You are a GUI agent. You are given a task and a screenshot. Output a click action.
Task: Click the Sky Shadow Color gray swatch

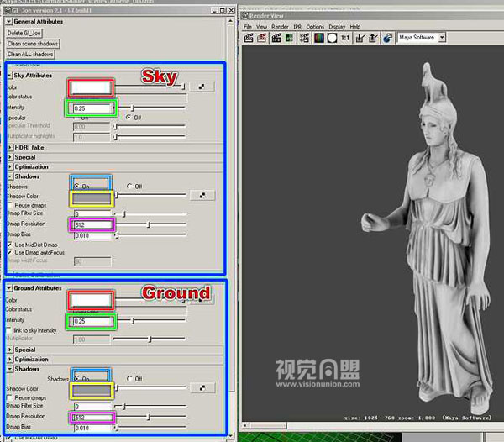pos(92,198)
